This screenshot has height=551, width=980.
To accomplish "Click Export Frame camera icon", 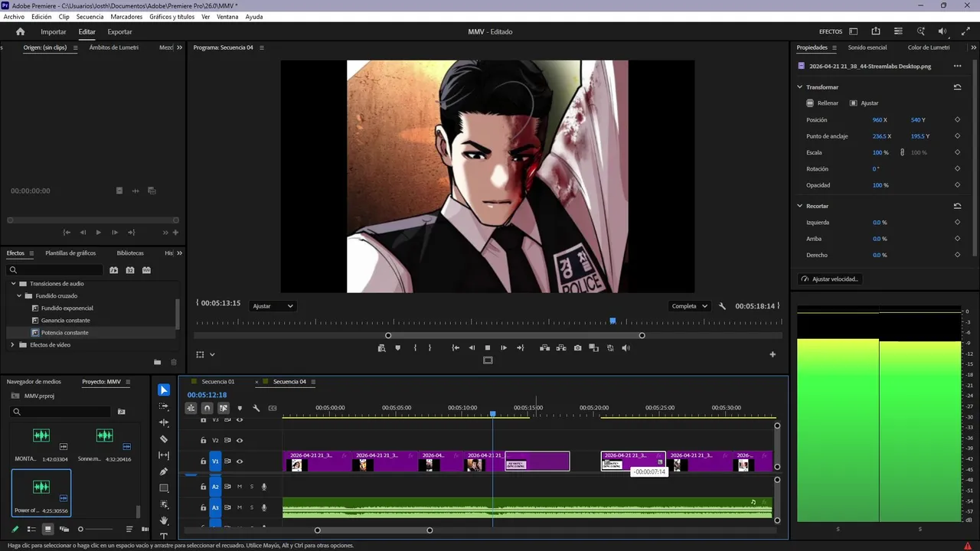I will [577, 348].
